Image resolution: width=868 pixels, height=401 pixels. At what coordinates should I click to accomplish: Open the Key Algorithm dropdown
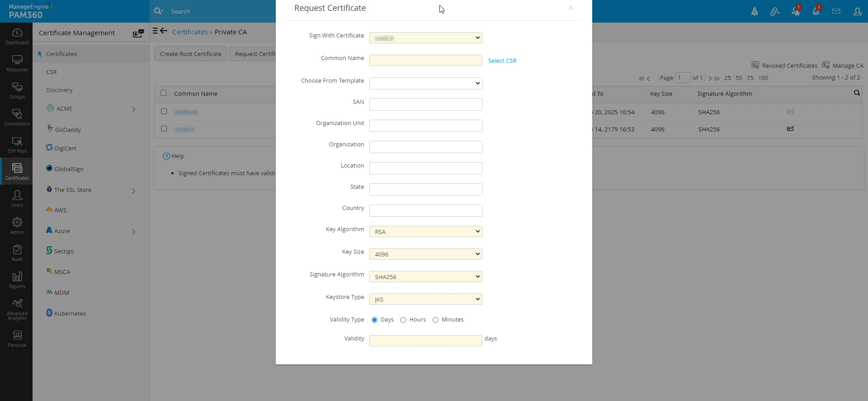425,232
